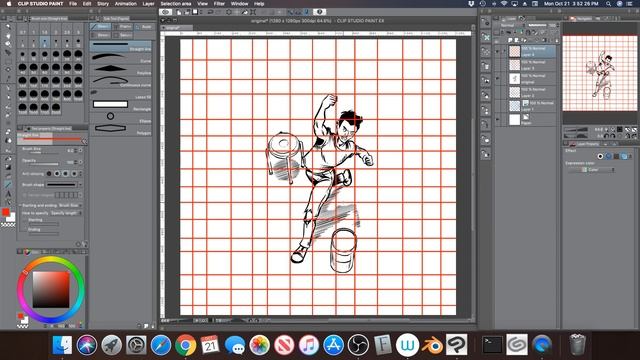Viewport: 640px width, 360px height.
Task: Open OBS from the dock
Action: [358, 345]
